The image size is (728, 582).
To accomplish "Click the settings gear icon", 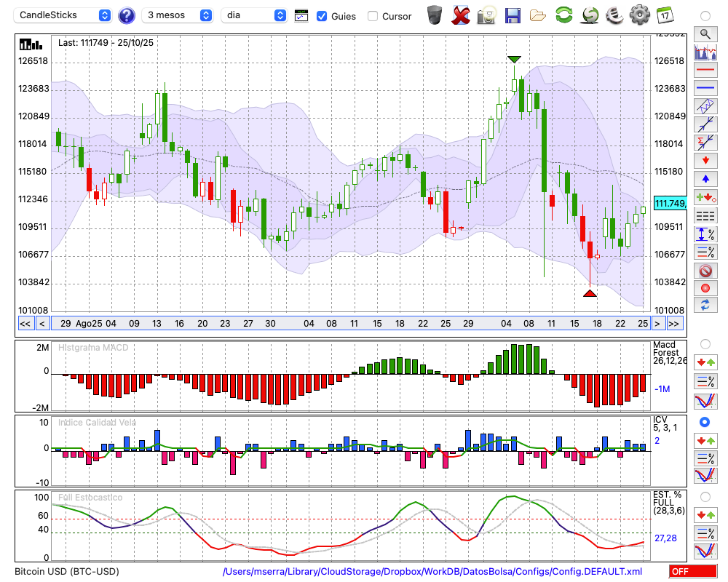I will click(639, 15).
